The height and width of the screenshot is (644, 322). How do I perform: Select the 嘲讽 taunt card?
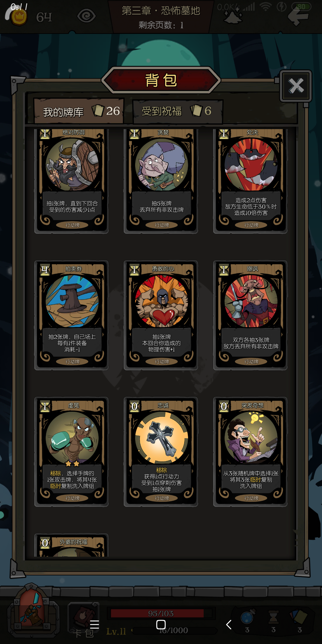click(x=250, y=315)
